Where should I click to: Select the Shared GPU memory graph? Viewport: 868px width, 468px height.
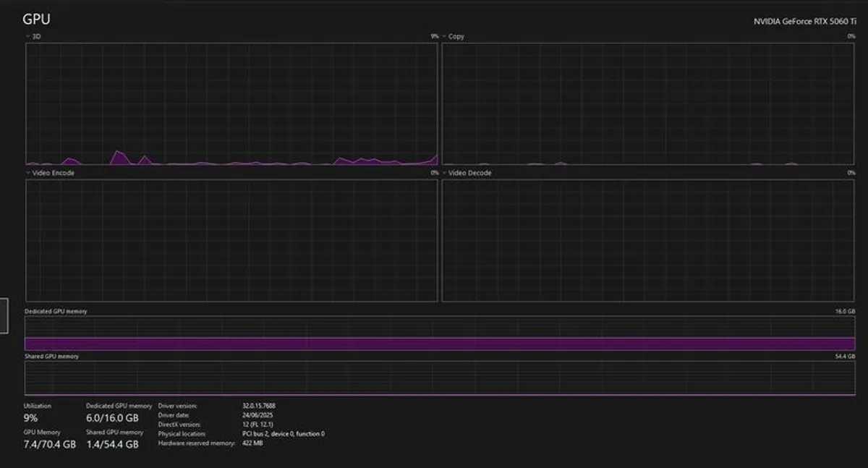pyautogui.click(x=440, y=378)
